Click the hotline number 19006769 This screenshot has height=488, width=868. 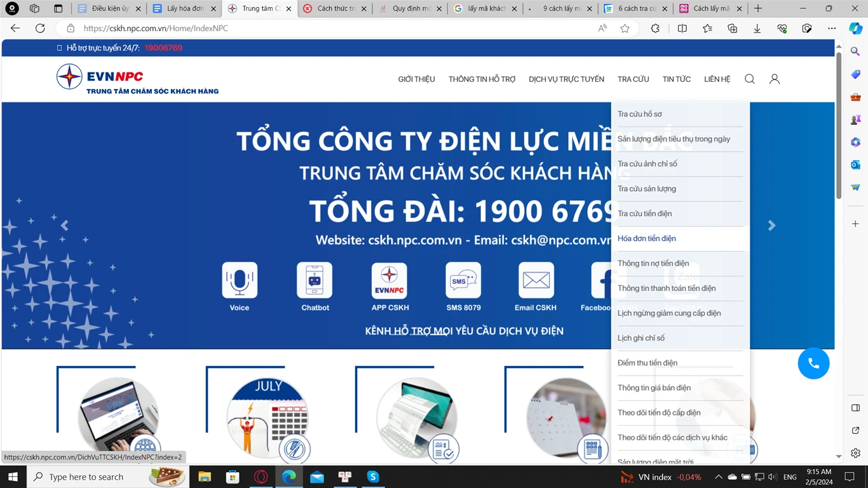pyautogui.click(x=163, y=48)
